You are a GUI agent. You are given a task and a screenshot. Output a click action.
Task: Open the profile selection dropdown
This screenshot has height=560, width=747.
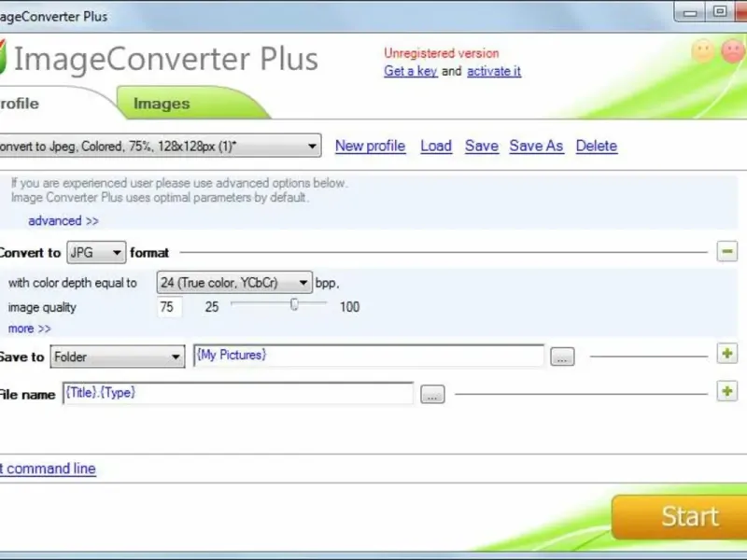(160, 146)
